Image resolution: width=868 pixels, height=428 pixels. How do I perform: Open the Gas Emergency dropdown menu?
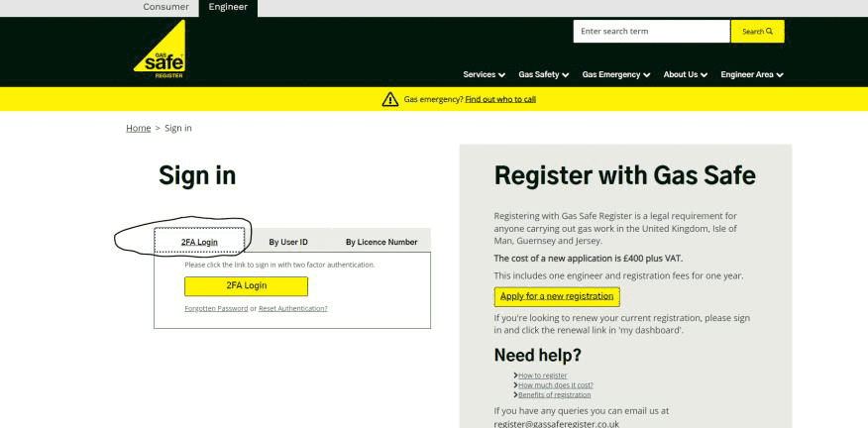pyautogui.click(x=616, y=74)
